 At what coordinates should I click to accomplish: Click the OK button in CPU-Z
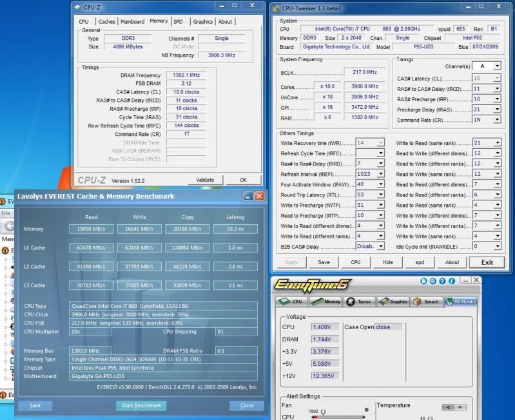243,180
